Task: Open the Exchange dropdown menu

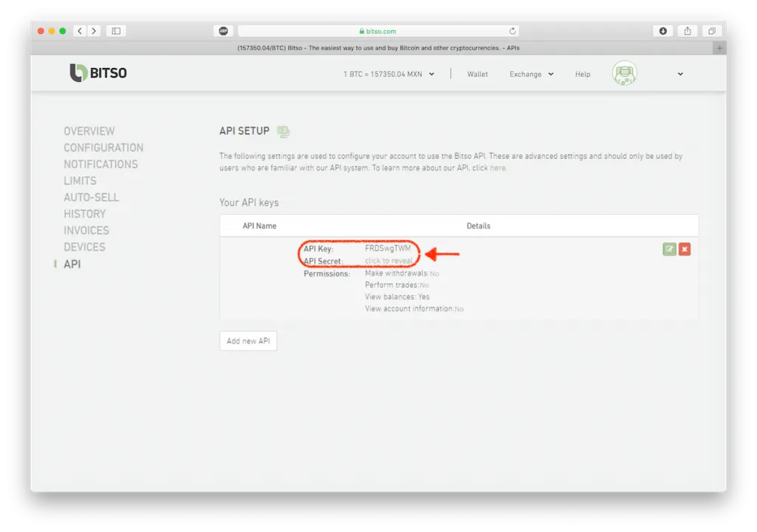Action: (532, 74)
